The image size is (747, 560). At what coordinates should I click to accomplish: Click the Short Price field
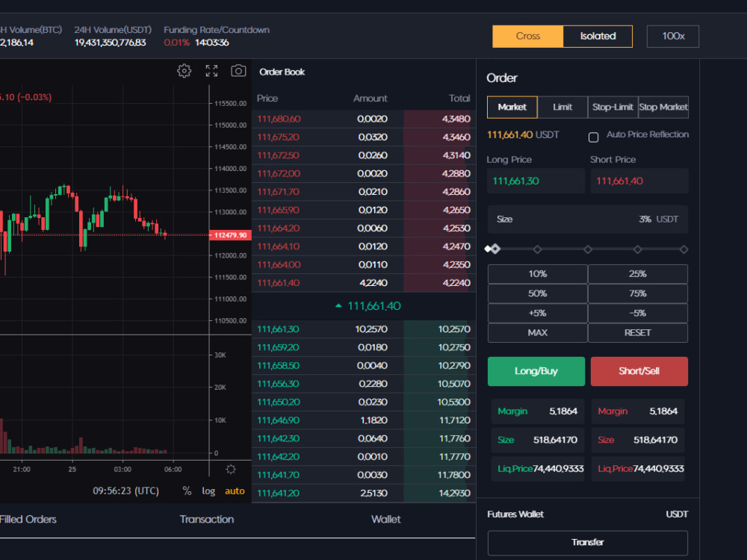coord(639,181)
